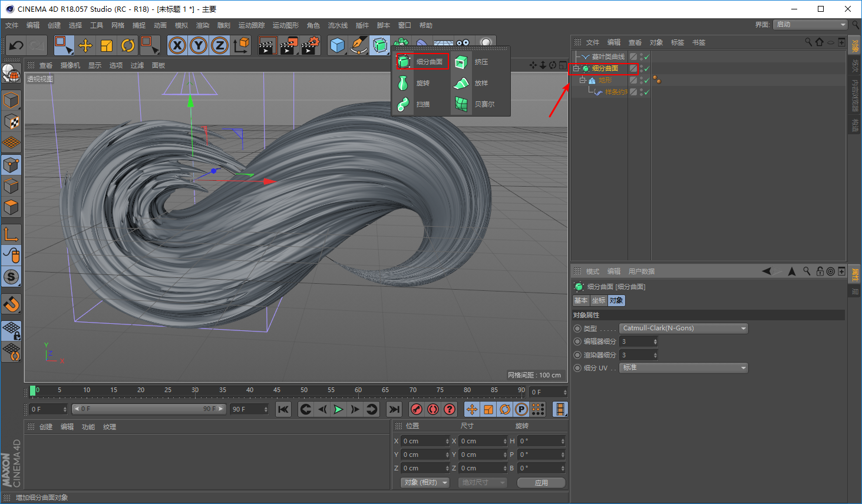Click the 应用 apply button

pos(541,483)
